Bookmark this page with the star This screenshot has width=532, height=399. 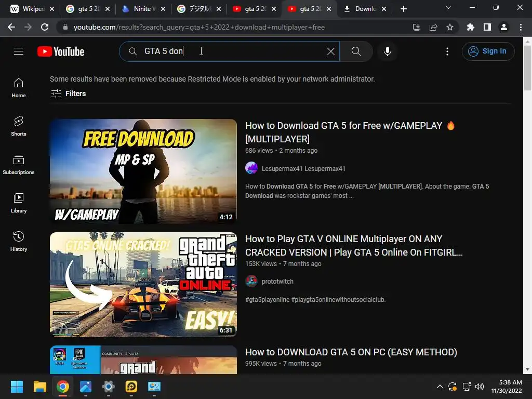tap(449, 27)
